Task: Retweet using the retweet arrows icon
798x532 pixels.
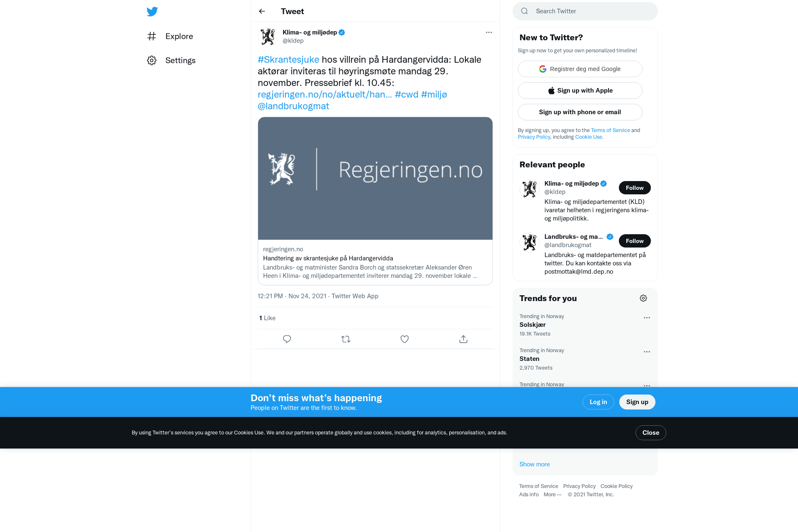Action: pyautogui.click(x=346, y=339)
